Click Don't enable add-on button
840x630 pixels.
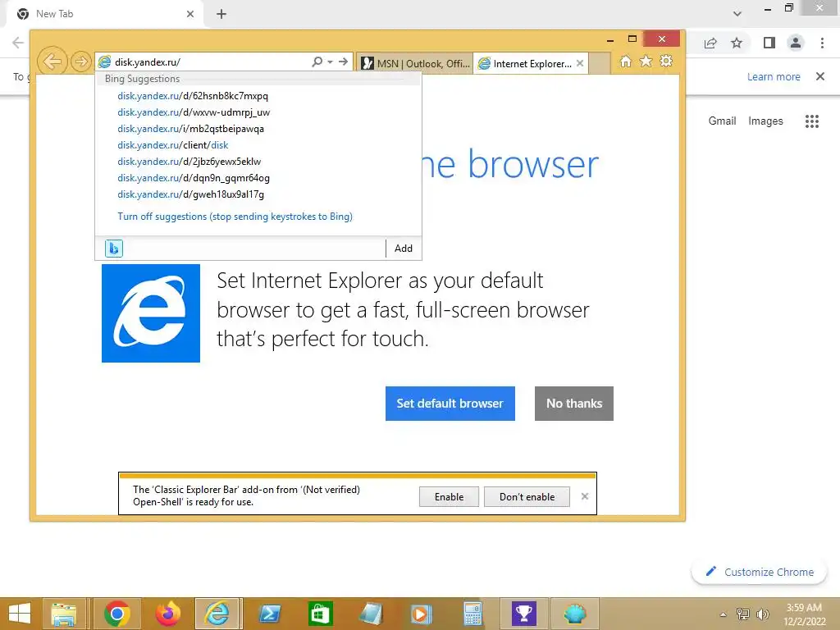coord(527,496)
